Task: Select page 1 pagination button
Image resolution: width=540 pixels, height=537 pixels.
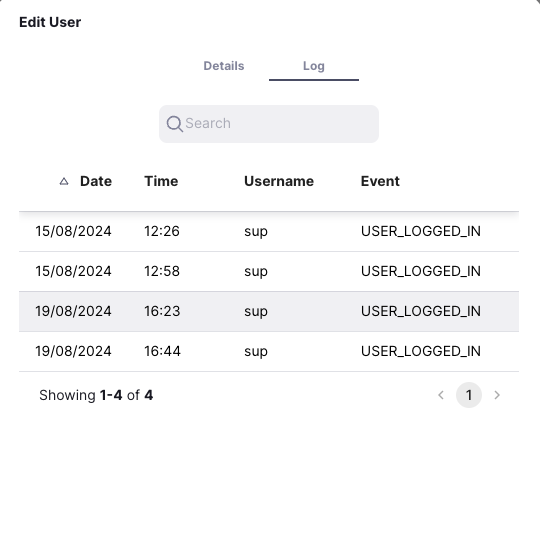Action: point(469,395)
